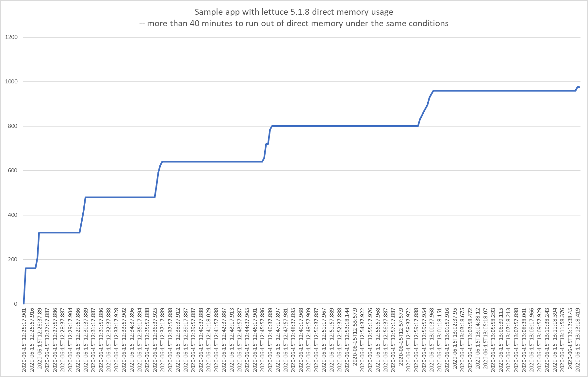Click x-axis label "2020-06-15T12:31:17.887"
Viewport: 588px width, 377px height.
[x=93, y=340]
